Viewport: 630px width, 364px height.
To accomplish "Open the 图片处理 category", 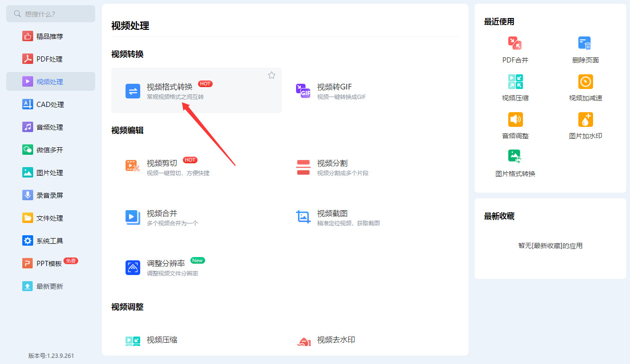I will (x=51, y=172).
